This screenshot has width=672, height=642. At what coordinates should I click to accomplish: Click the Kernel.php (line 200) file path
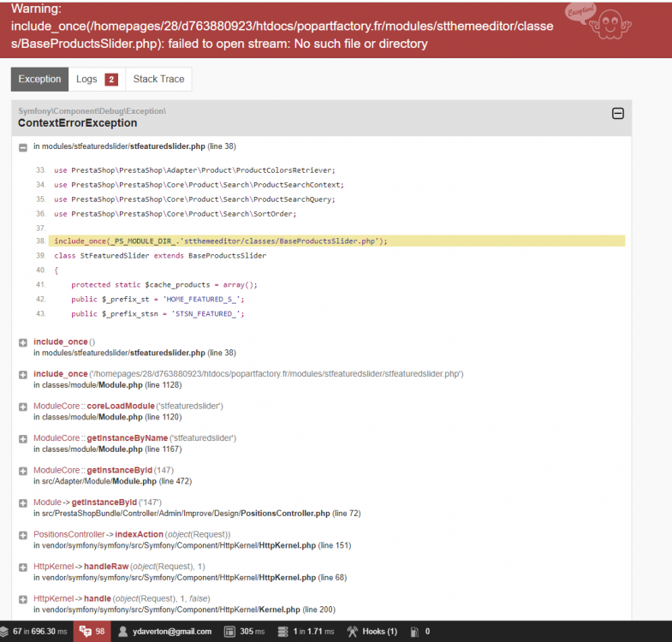(184, 609)
